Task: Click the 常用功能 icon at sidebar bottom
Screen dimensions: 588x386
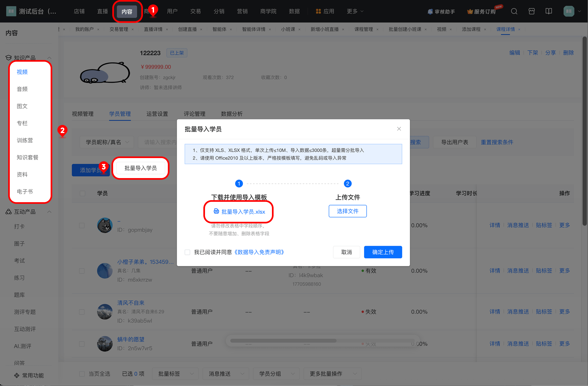Action: [17, 376]
